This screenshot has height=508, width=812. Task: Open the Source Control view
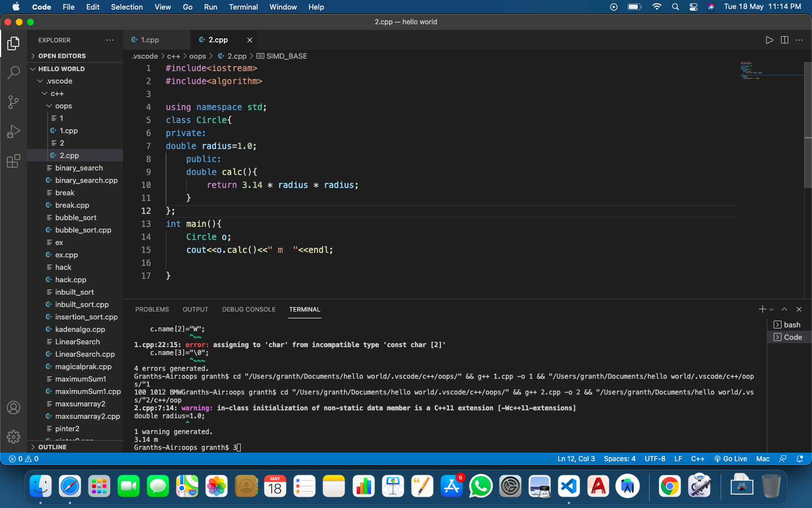(x=14, y=102)
